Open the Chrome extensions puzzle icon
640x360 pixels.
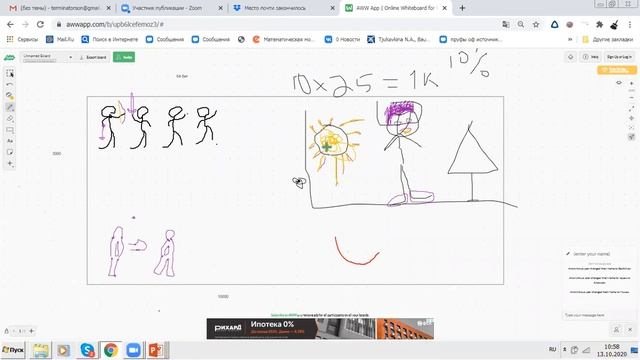[599, 24]
